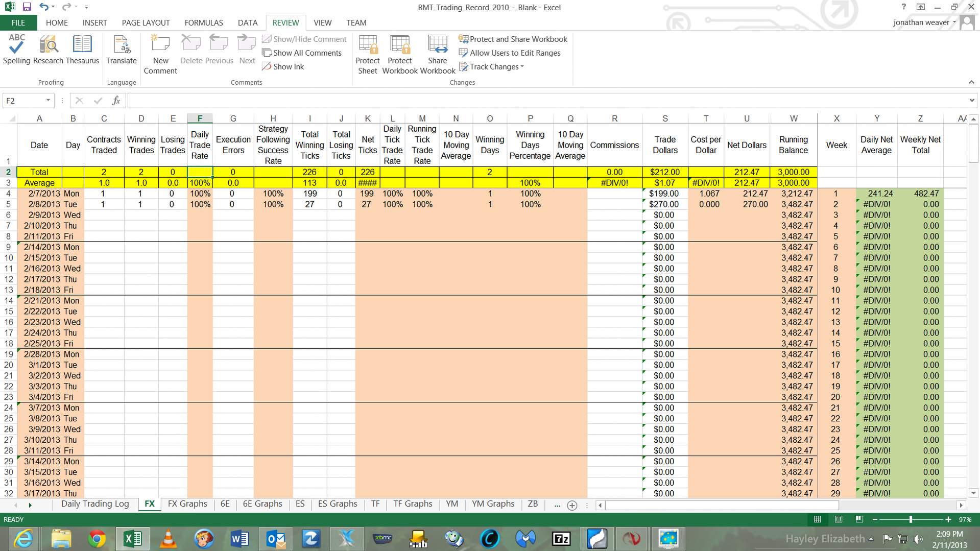The image size is (980, 551).
Task: Click the Delete comment icon
Action: 192,50
